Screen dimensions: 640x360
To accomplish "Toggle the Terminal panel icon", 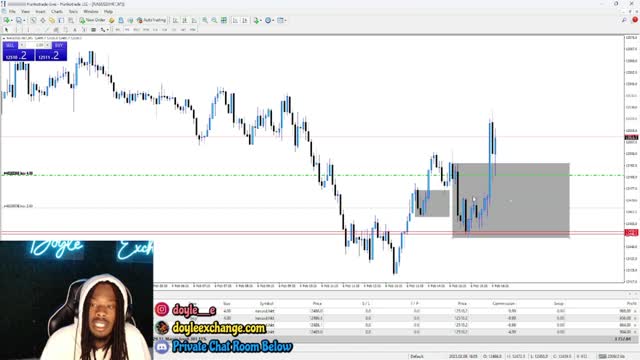I will point(61,20).
